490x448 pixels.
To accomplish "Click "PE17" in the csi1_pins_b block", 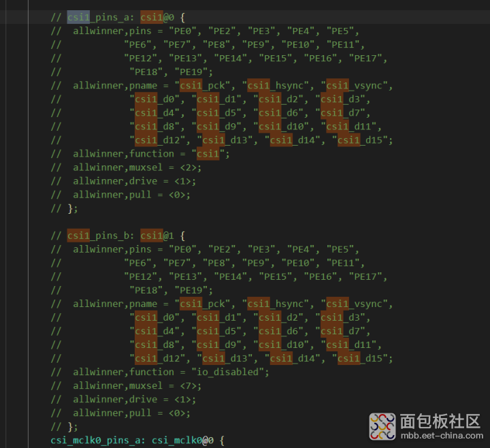I will [x=365, y=276].
